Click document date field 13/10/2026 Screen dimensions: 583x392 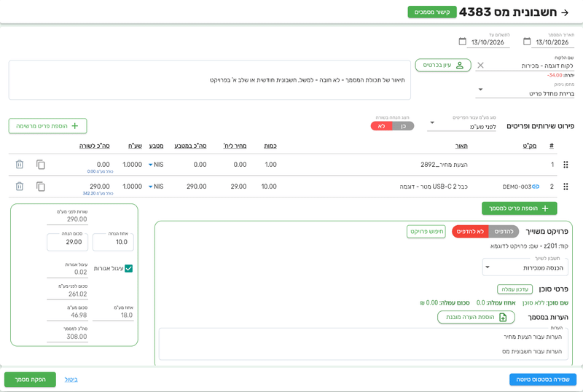(552, 42)
